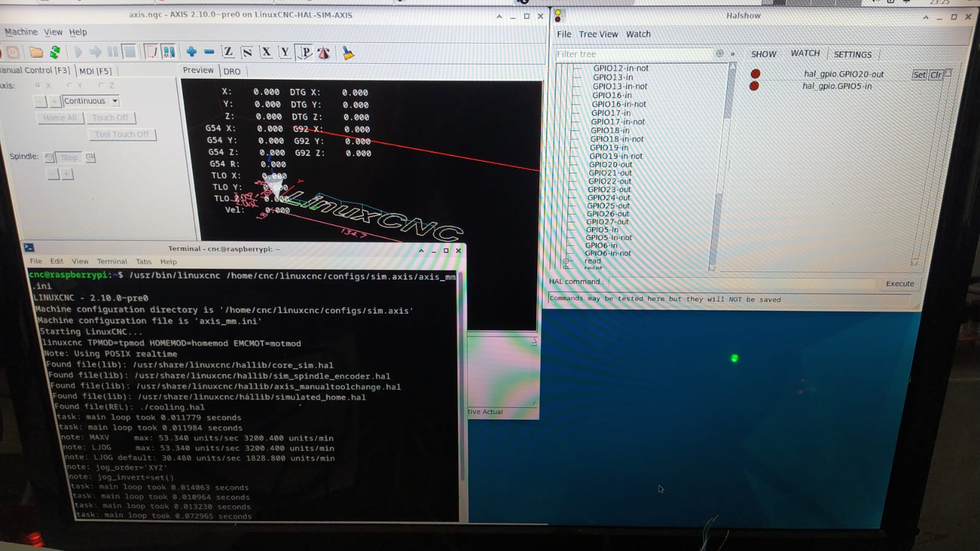Switch to Y view in the preview
Screen dimensions: 980x551
pyautogui.click(x=284, y=53)
